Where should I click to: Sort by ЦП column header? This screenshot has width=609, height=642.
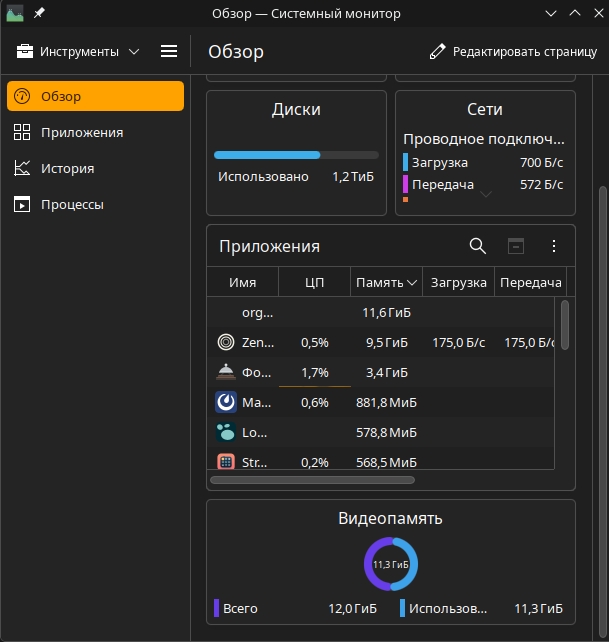(315, 282)
